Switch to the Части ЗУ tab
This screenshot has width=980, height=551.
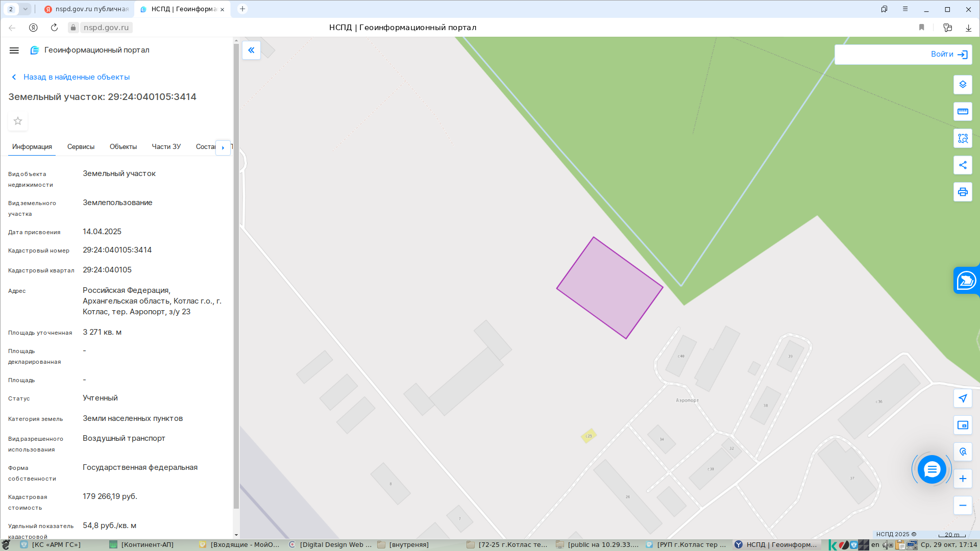[166, 147]
